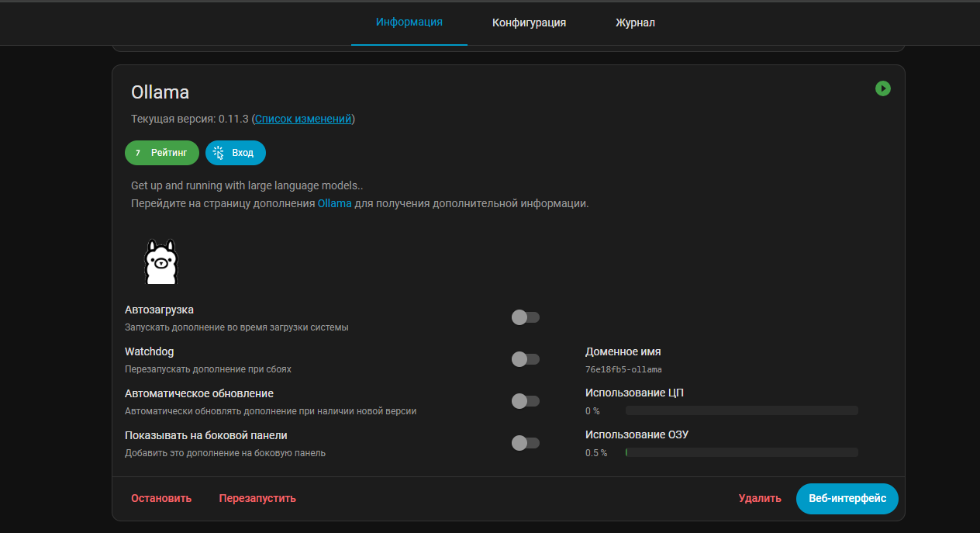
Task: Click the RAM usage value 0.5 %
Action: click(x=596, y=453)
